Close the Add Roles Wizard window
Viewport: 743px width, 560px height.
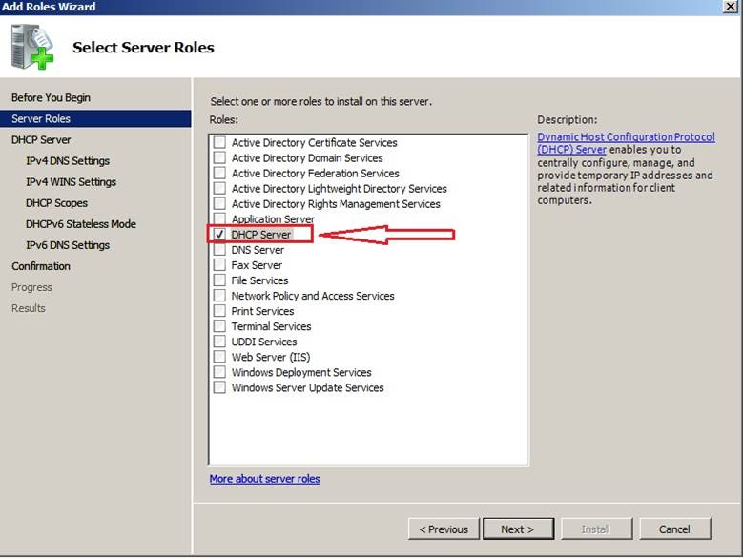(x=731, y=7)
